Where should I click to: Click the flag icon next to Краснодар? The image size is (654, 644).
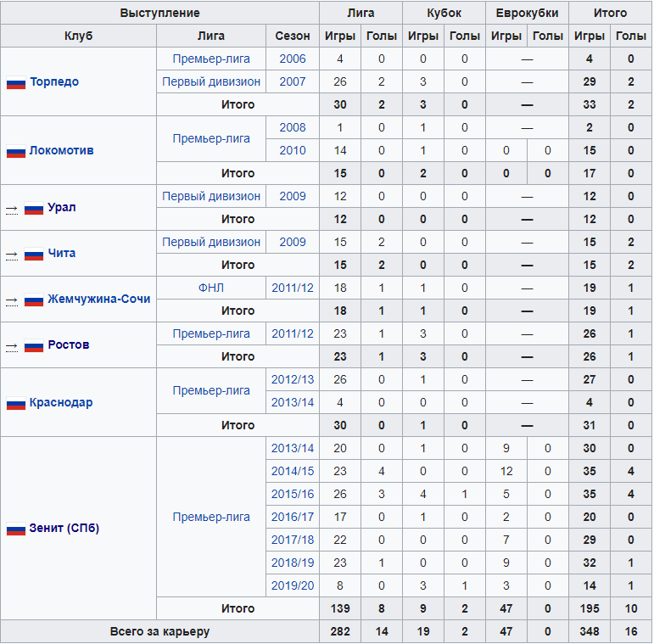click(16, 403)
